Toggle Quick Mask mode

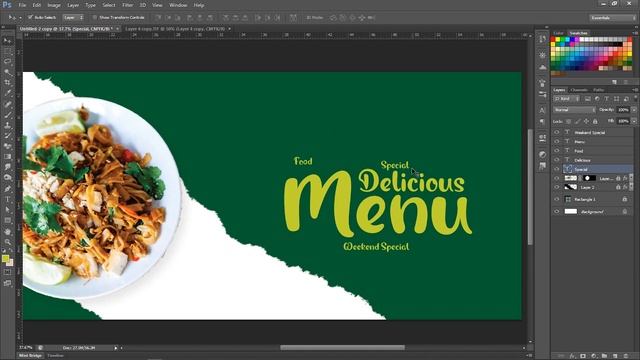7,272
